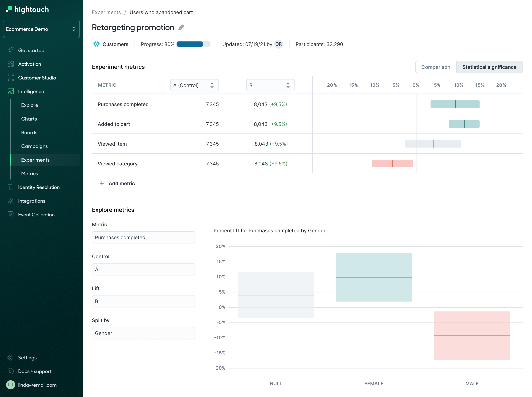Screen dimensions: 532x397
Task: Click the Settings gear icon
Action: click(x=11, y=358)
